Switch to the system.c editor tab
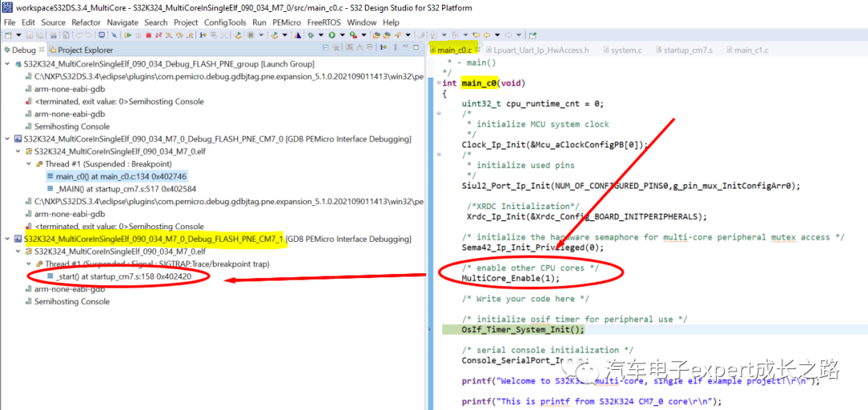Viewport: 868px width, 410px height. point(621,50)
